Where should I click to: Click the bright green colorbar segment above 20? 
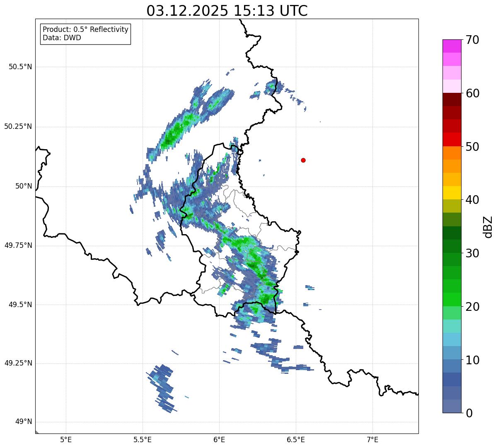coord(452,300)
